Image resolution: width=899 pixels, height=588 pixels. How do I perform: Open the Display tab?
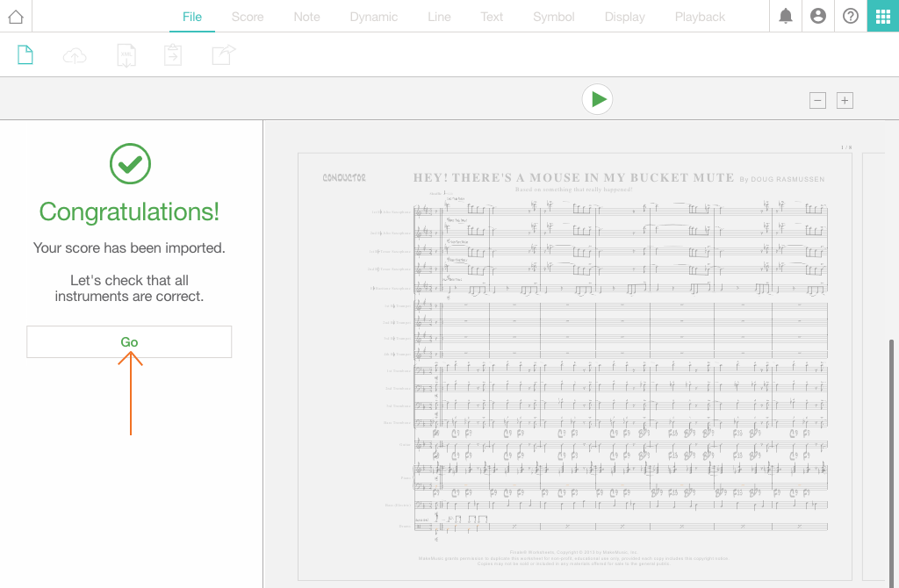625,18
